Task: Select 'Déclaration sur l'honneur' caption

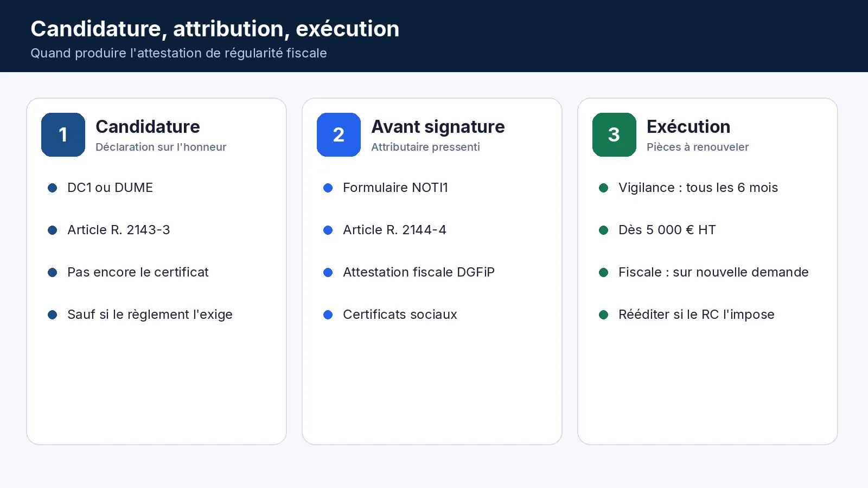Action: click(x=161, y=147)
